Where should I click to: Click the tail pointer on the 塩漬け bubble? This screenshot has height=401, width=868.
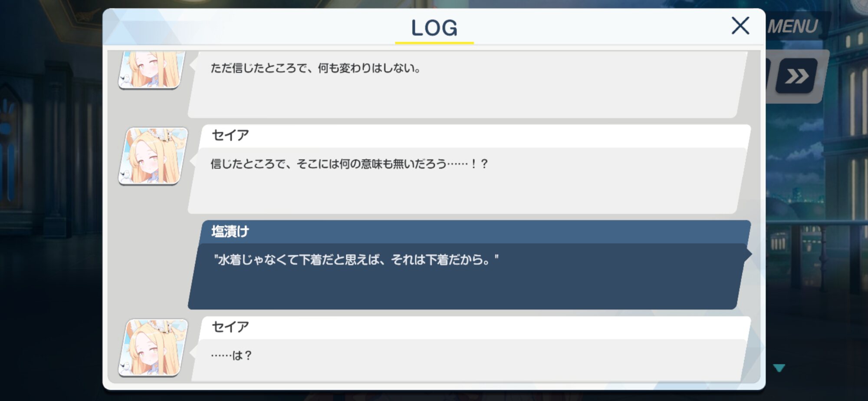tap(747, 254)
